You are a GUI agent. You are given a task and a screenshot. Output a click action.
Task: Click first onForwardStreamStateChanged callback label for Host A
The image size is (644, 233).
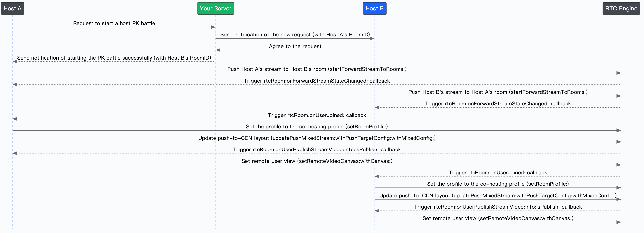tap(317, 81)
